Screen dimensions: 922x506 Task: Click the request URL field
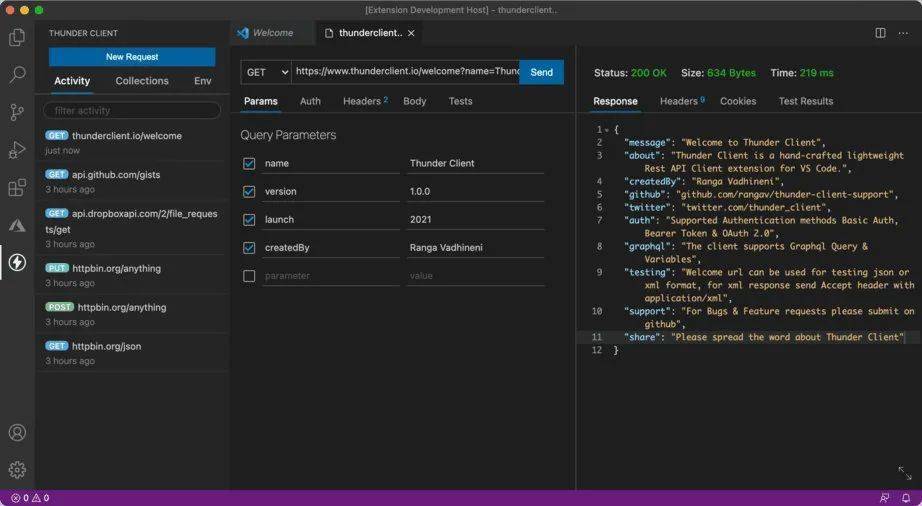[x=406, y=72]
